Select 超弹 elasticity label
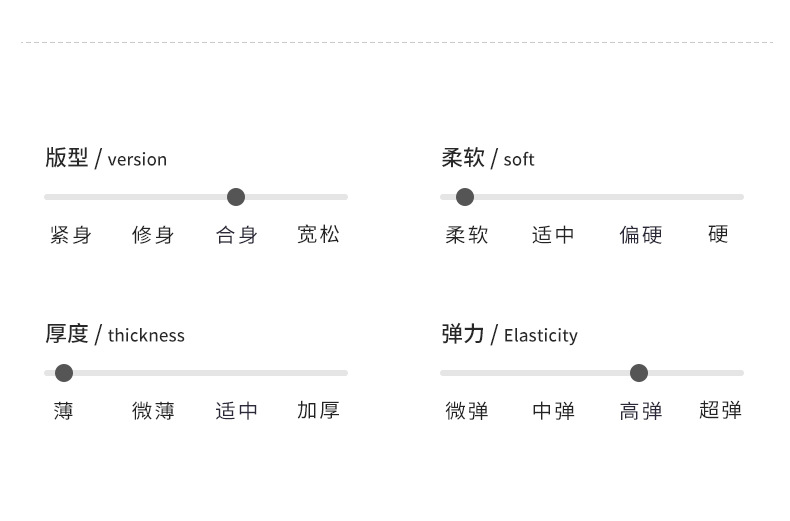Viewport: 790px width, 521px height. [720, 411]
